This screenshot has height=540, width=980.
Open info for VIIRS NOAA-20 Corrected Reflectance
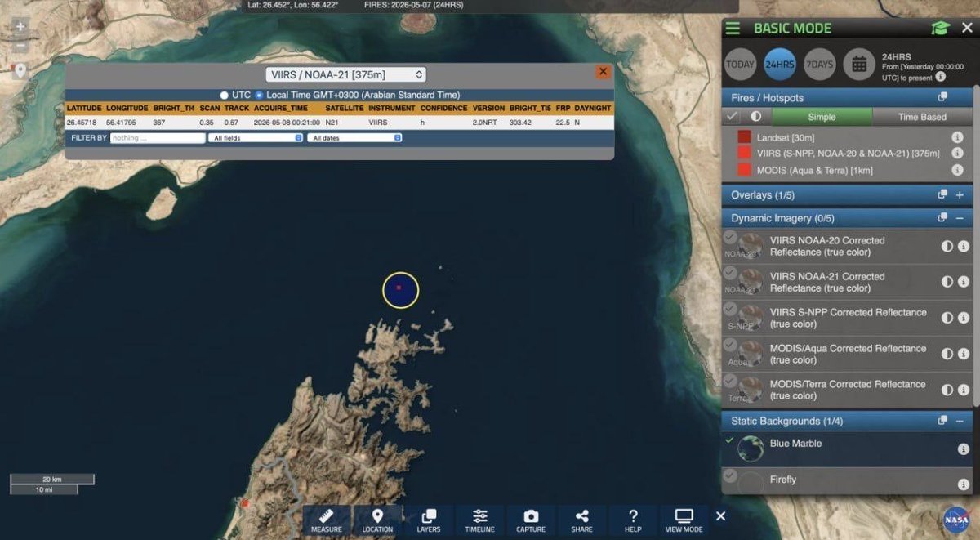point(964,246)
